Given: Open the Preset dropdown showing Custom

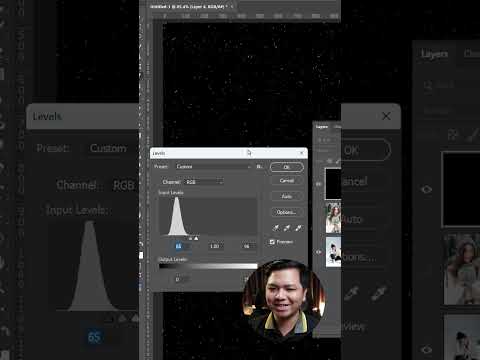Looking at the screenshot, I should pyautogui.click(x=214, y=166).
